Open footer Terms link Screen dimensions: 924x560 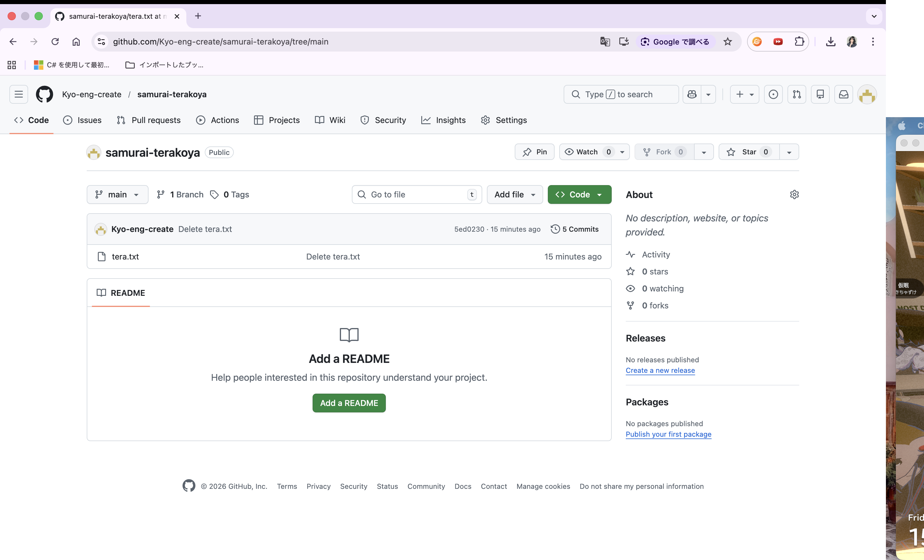point(287,486)
